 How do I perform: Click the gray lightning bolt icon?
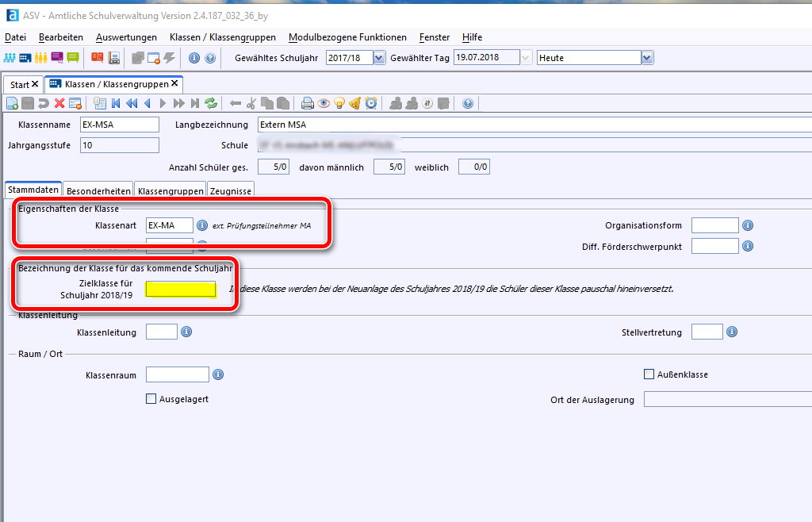[x=170, y=57]
